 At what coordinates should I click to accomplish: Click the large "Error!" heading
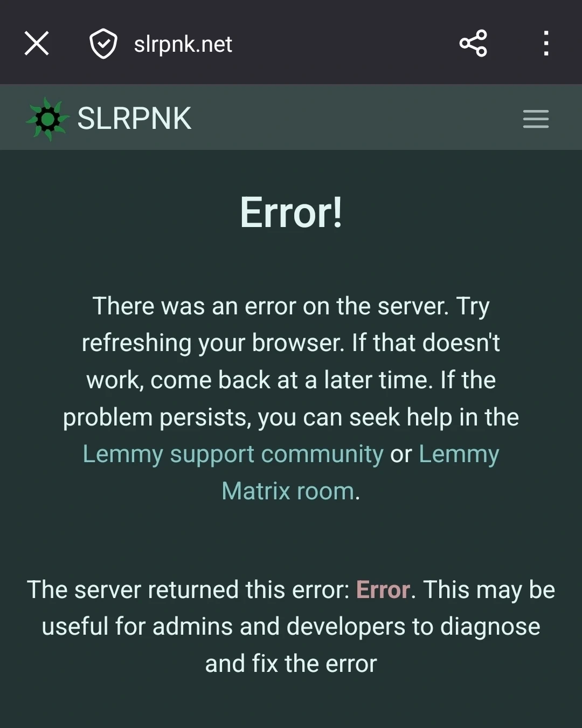click(291, 212)
